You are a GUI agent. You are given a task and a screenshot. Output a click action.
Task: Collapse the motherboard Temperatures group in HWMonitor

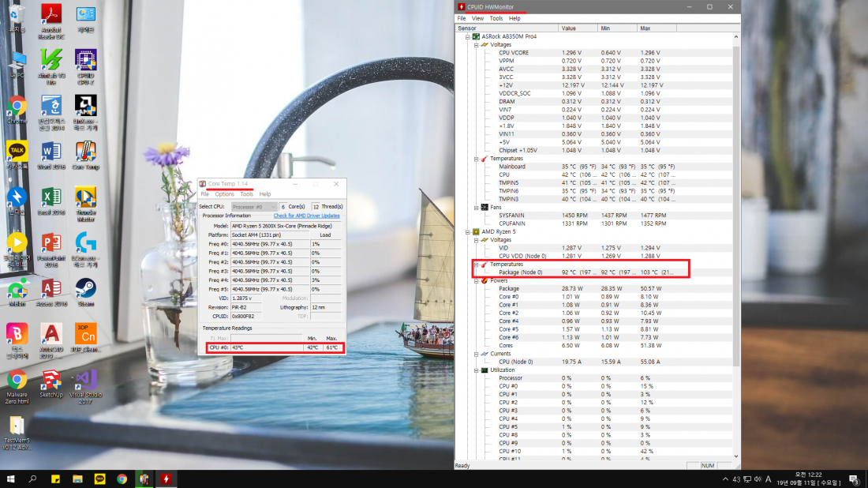[476, 159]
